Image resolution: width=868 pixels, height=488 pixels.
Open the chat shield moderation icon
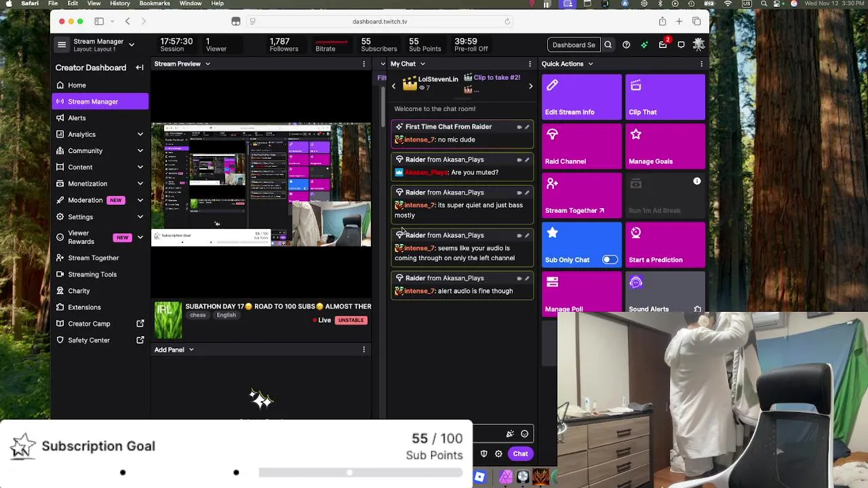coord(484,454)
